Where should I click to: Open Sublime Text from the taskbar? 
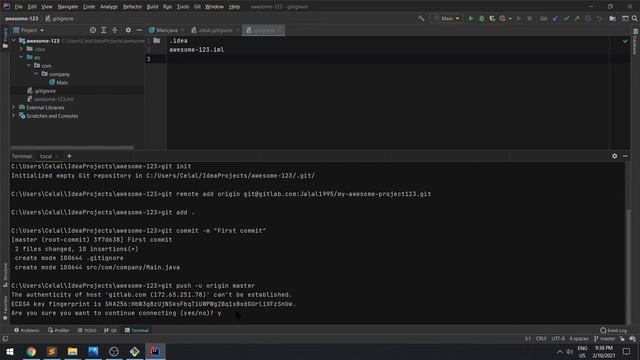[x=52, y=351]
